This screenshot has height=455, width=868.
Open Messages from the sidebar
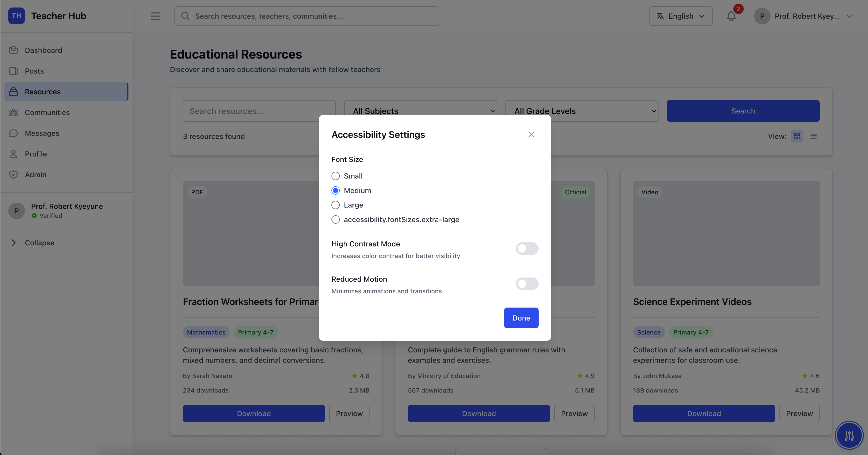(x=42, y=133)
